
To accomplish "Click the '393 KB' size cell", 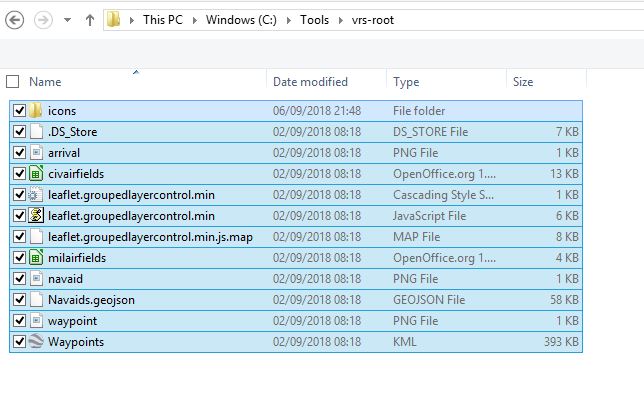I will (561, 342).
